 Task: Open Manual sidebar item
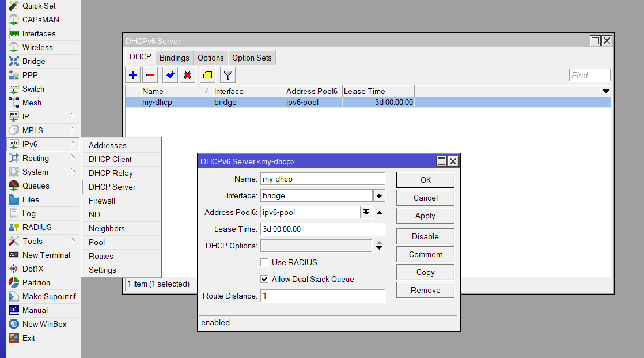click(43, 310)
